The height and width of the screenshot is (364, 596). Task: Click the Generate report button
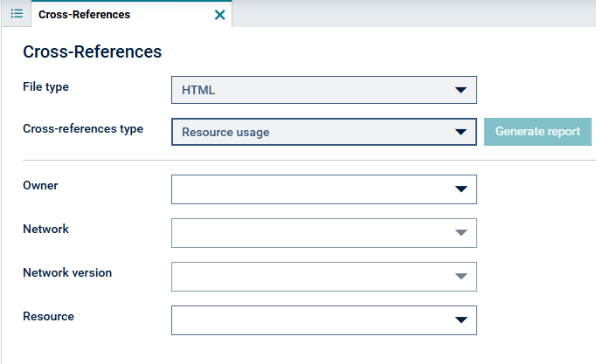point(537,132)
